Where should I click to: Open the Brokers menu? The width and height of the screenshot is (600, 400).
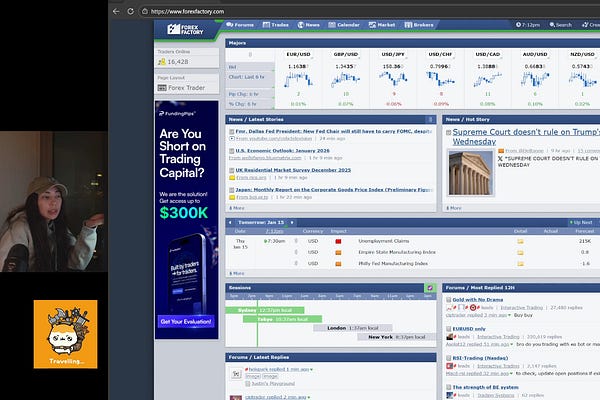tap(419, 25)
